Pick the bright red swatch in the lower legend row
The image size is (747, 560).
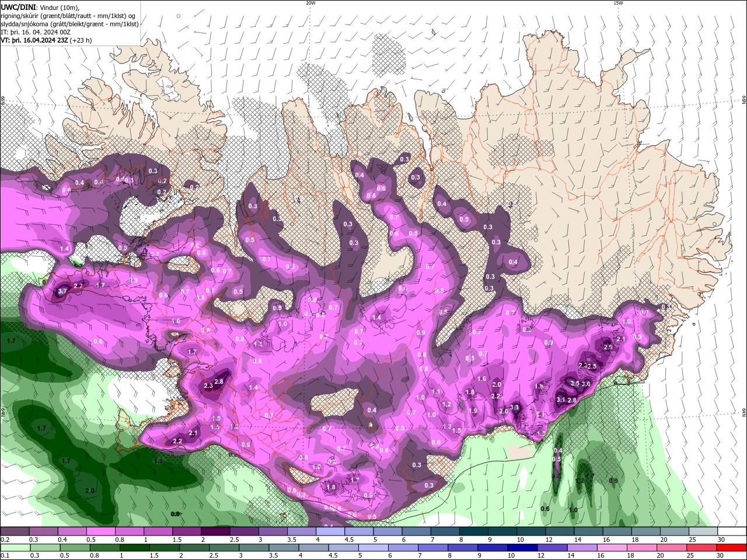point(732,548)
